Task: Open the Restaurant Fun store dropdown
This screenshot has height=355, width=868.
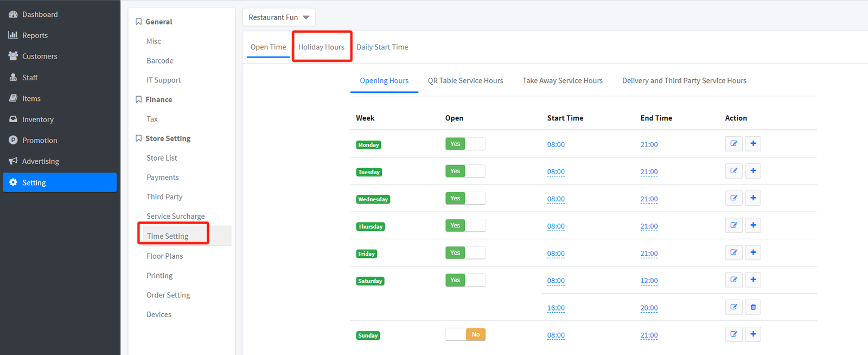Action: 278,17
